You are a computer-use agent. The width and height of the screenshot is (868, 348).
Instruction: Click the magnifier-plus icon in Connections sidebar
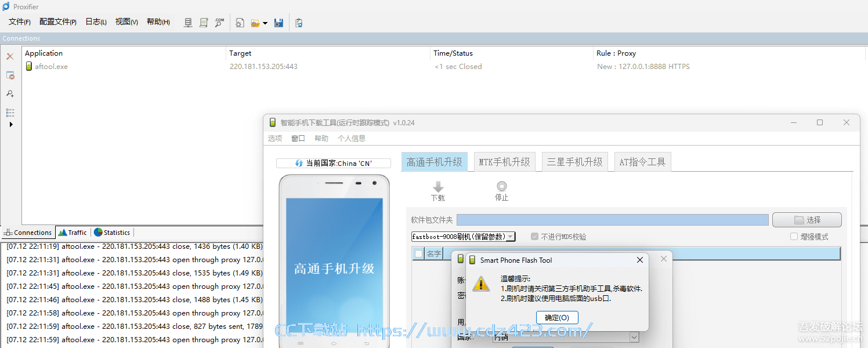pos(10,93)
